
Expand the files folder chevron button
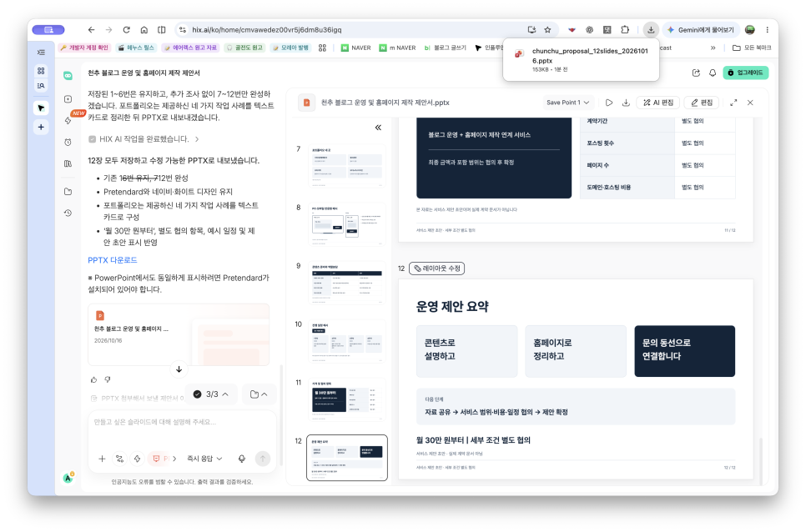(259, 394)
